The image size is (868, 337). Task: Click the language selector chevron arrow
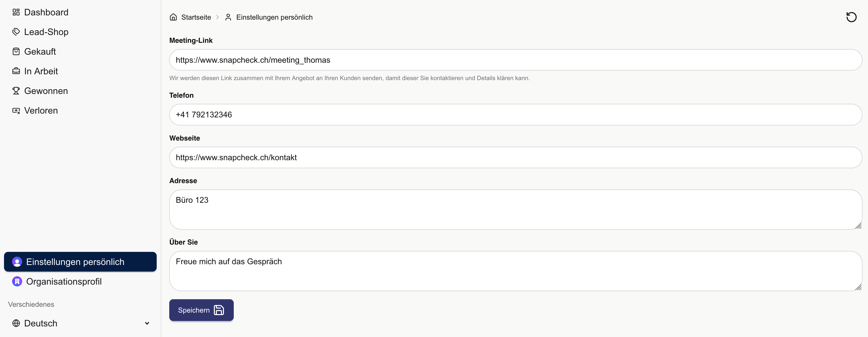coord(147,323)
